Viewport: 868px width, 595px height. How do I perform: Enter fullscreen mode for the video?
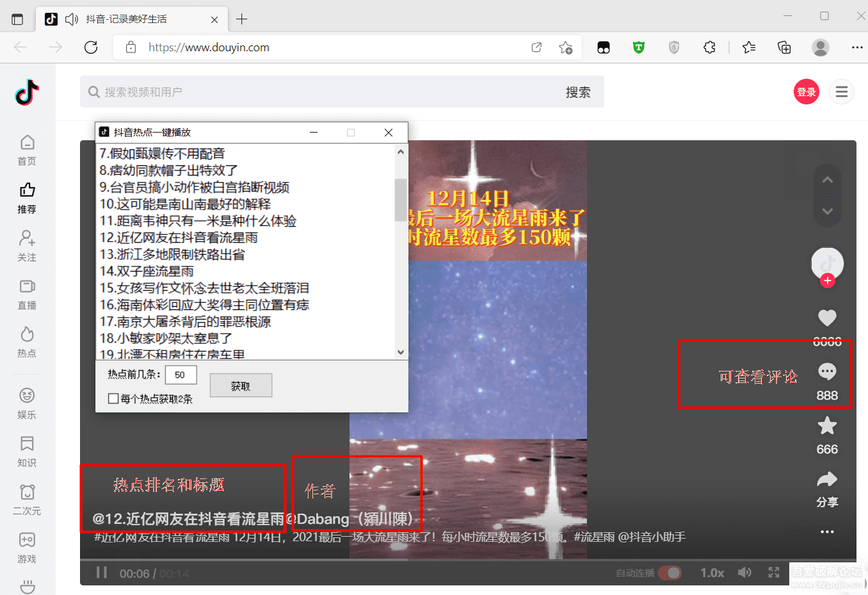coord(774,573)
